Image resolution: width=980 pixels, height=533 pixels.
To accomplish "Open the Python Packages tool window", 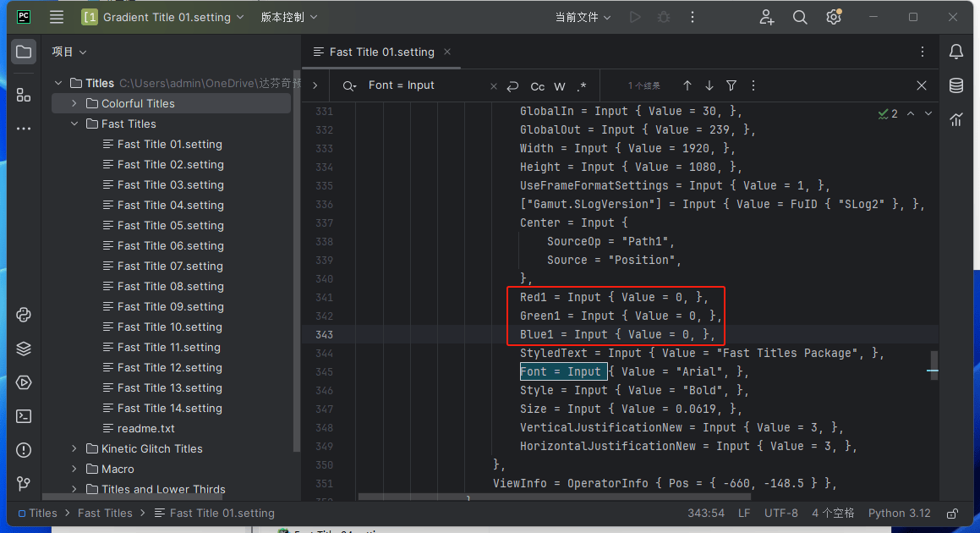I will 24,349.
